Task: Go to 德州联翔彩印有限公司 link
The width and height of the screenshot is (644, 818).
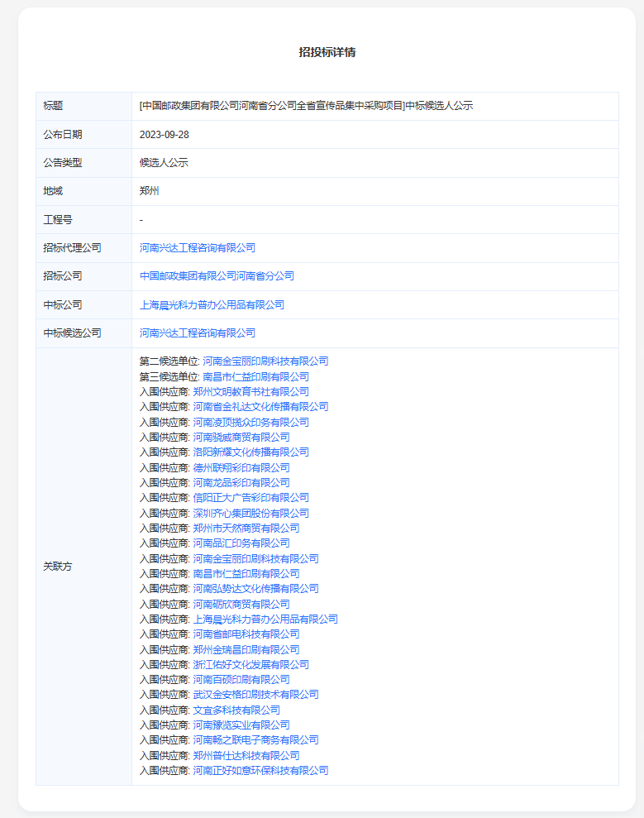Action: click(241, 467)
